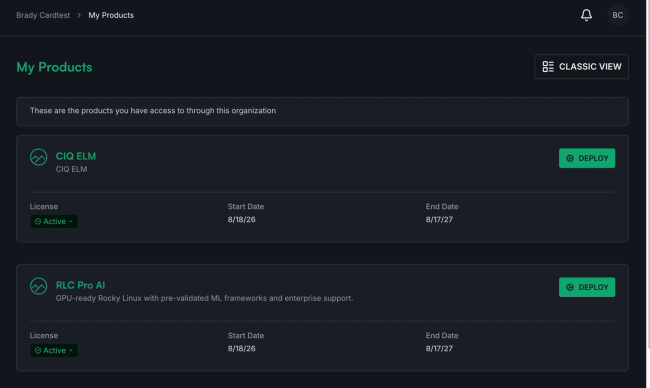Expand the Active license dropdown for RLC Pro AI

click(54, 350)
